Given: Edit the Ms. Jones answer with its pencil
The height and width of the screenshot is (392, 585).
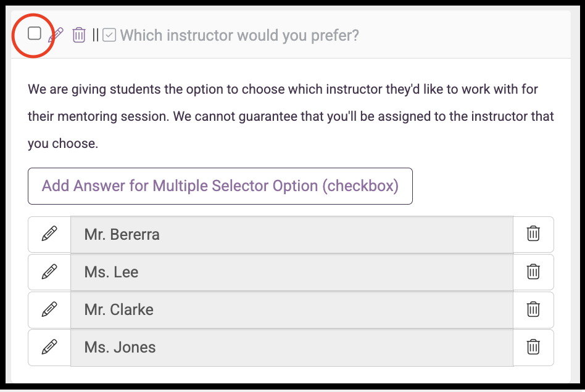Looking at the screenshot, I should (49, 347).
